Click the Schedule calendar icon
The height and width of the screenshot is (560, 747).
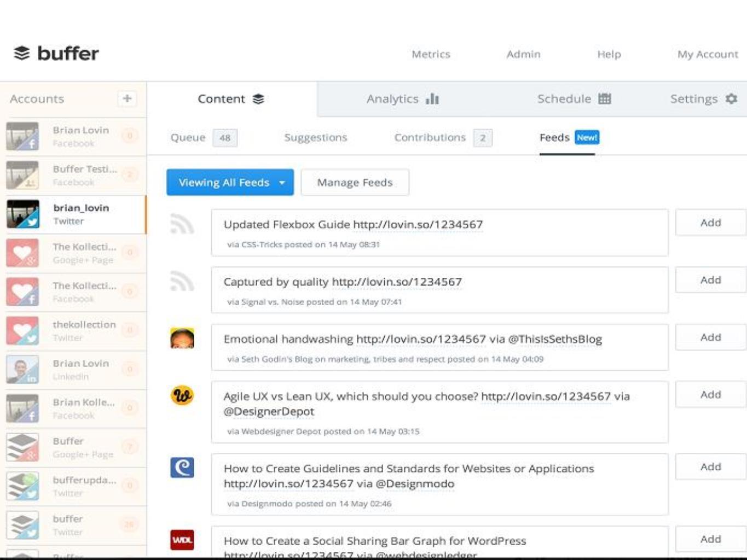point(605,99)
